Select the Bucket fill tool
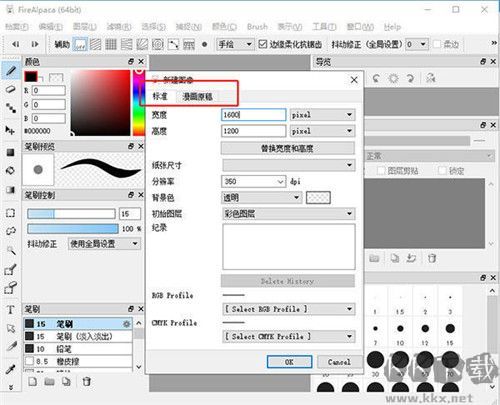 (x=11, y=171)
